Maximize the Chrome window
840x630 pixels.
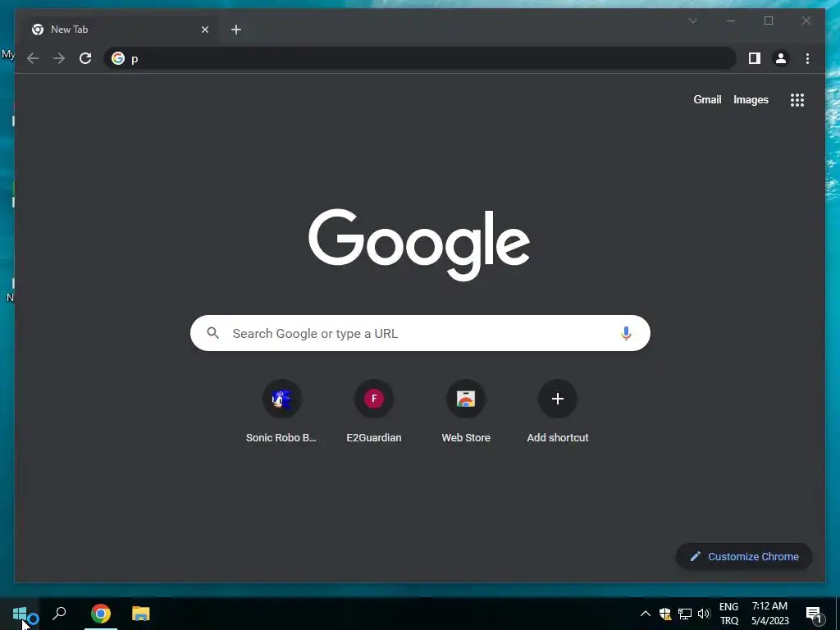768,21
